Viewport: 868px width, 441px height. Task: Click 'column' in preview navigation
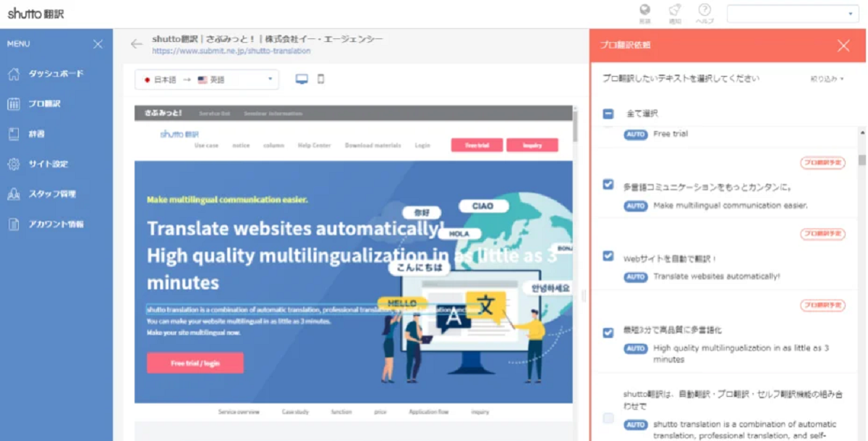[x=273, y=146]
